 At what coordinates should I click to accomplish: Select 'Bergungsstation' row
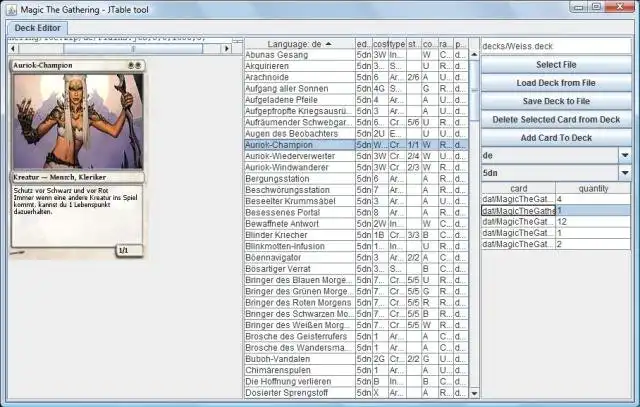point(356,179)
